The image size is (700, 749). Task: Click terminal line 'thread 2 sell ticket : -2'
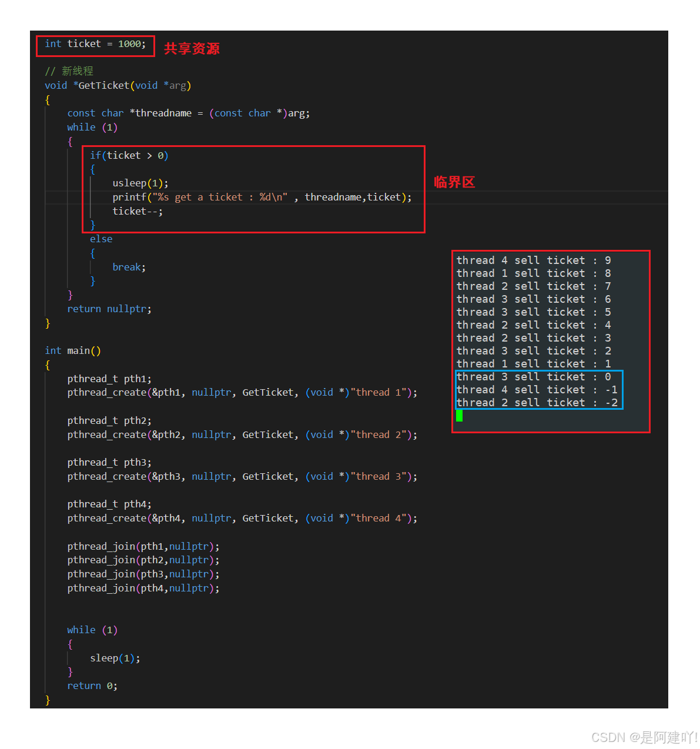(537, 402)
